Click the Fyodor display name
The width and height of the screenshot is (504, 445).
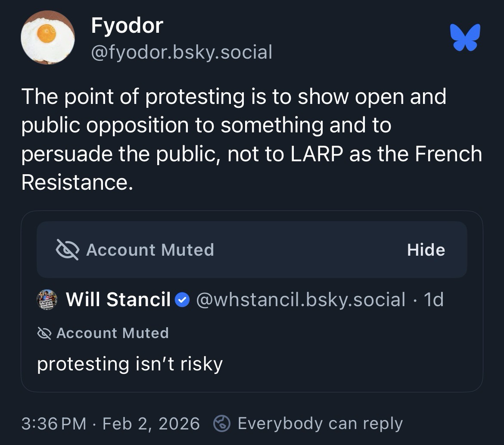pyautogui.click(x=127, y=25)
